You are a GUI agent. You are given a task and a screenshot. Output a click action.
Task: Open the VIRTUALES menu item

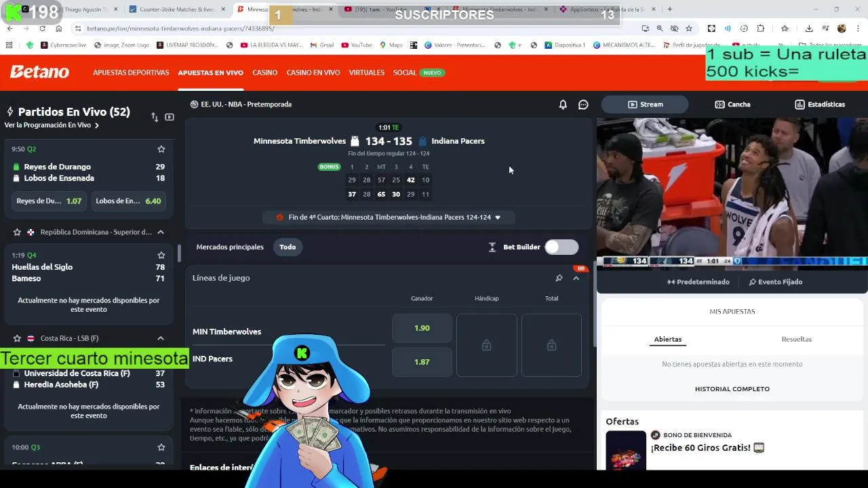pos(366,73)
